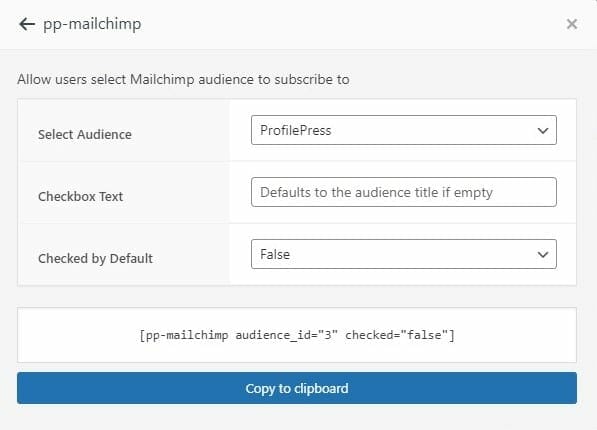Click the chevron on the ProfilePress dropdown

pyautogui.click(x=543, y=131)
